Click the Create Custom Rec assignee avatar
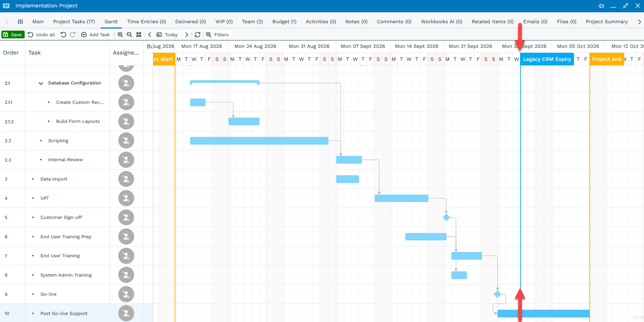644x322 pixels. click(x=126, y=102)
